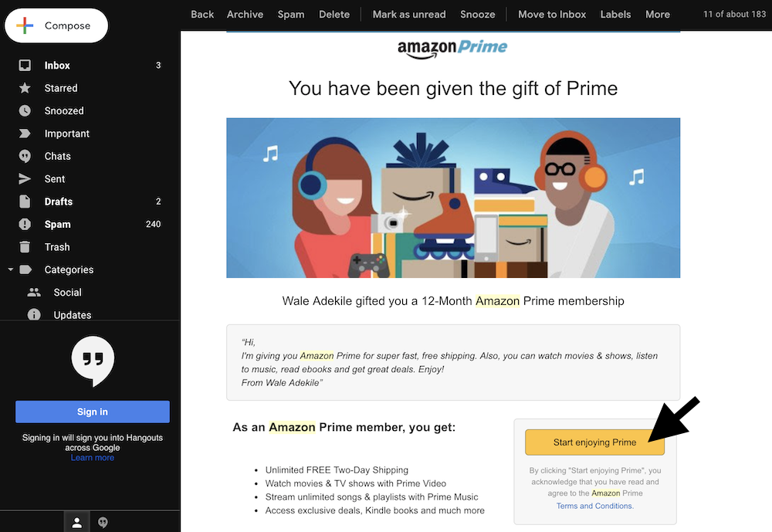Click Mark as unread
The image size is (772, 532).
[408, 15]
